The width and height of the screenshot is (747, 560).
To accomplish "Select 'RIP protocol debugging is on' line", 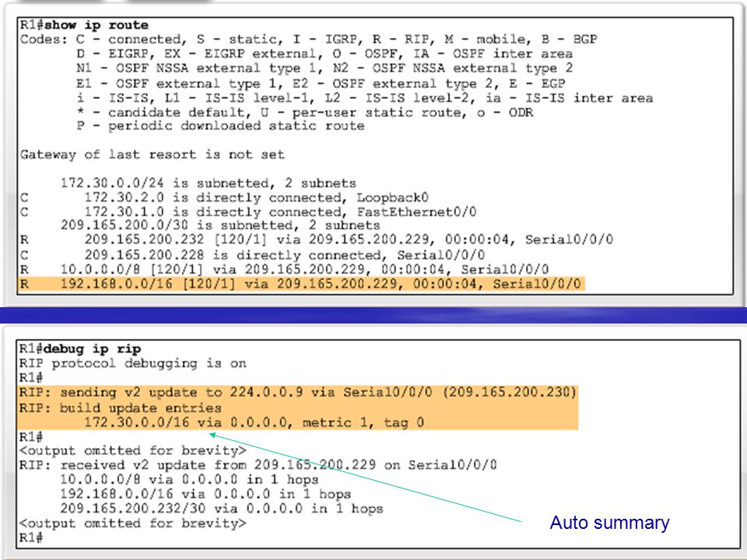I will pyautogui.click(x=133, y=363).
